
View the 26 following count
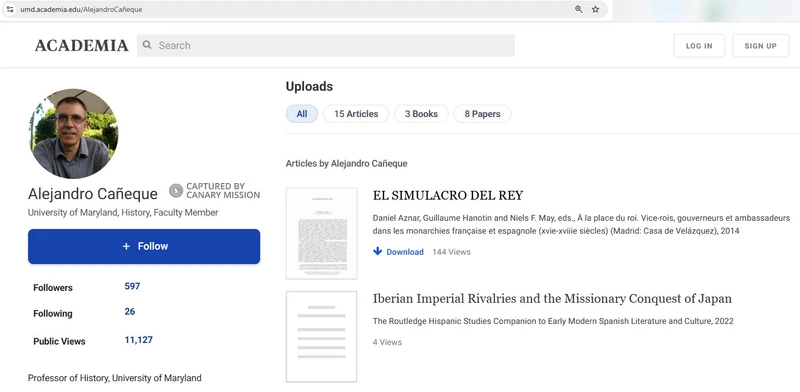[x=130, y=312]
